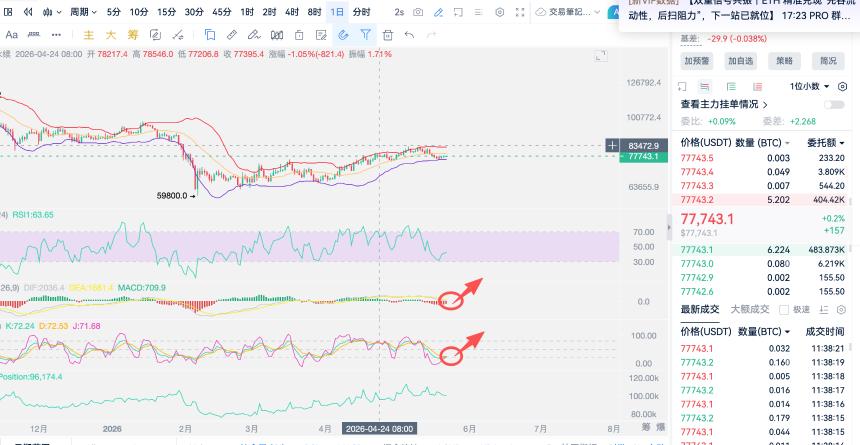Toggle the 主 indicator marker
This screenshot has height=445, width=860.
[88, 35]
